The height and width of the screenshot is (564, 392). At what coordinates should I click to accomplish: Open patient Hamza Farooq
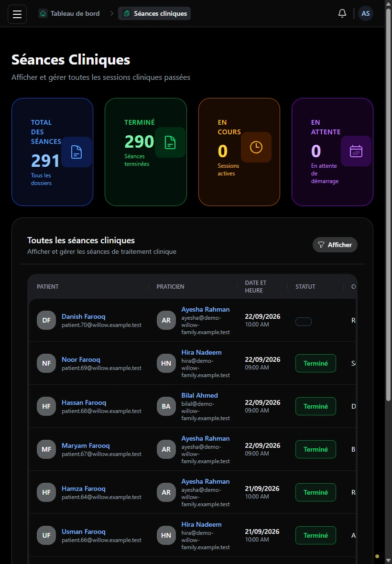[84, 488]
